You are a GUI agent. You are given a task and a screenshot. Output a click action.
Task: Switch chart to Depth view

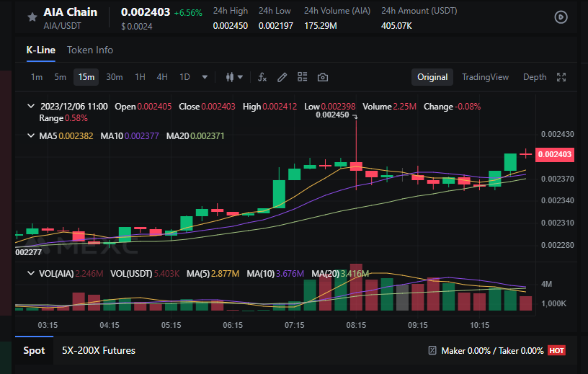535,77
